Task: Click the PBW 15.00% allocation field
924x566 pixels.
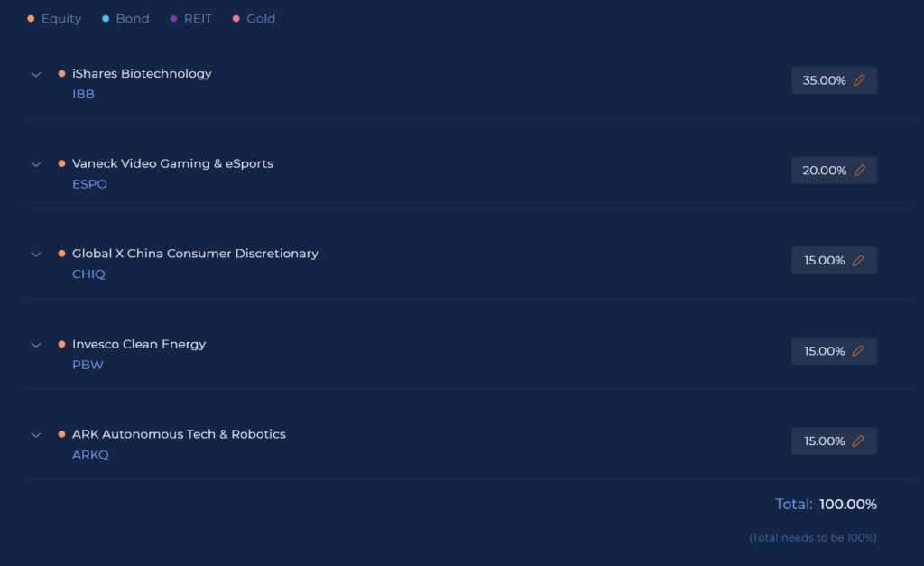Action: pos(834,351)
